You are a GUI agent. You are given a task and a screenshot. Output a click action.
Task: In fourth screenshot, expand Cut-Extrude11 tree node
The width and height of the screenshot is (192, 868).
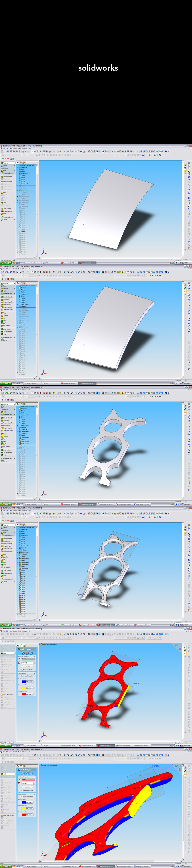17,569
